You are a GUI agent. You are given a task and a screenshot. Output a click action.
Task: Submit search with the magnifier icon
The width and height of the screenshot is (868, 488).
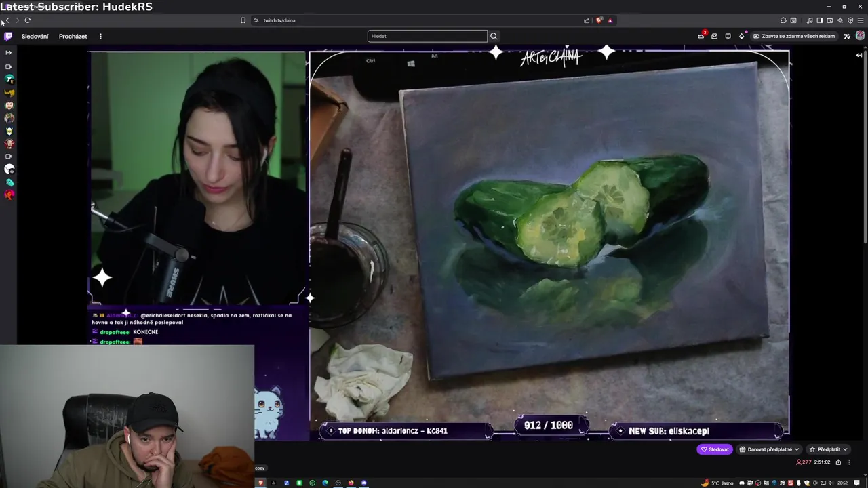pos(494,36)
